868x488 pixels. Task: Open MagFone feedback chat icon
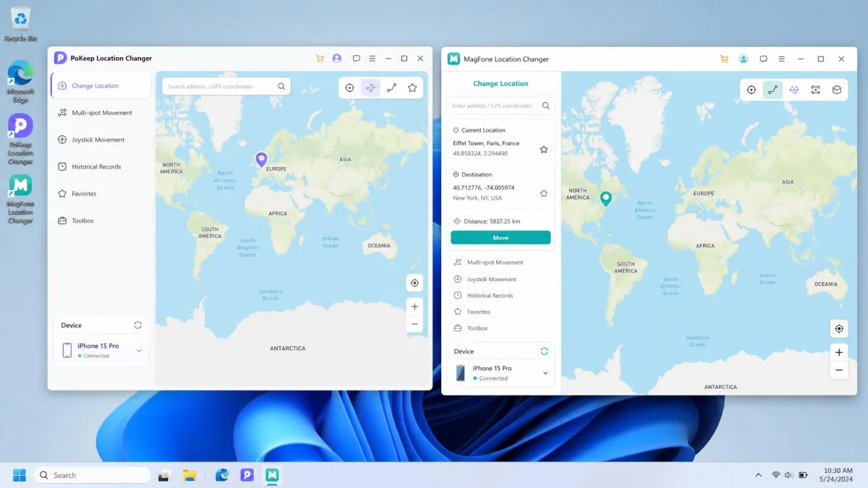point(763,59)
